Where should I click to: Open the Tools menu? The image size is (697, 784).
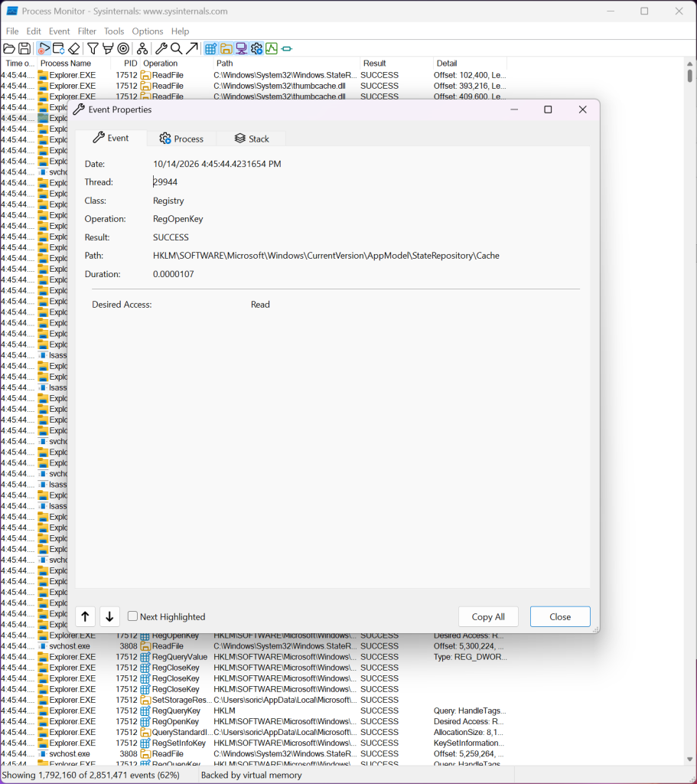[114, 31]
